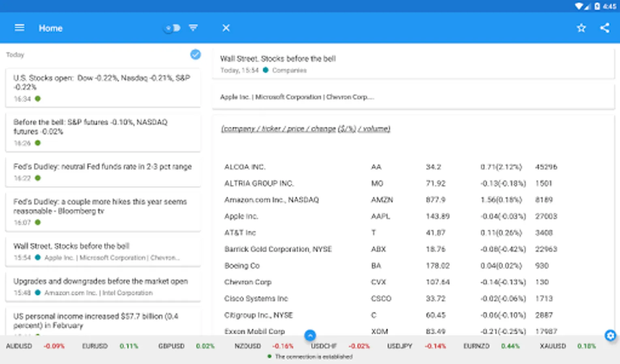Click the AUDUSD quote in ticker bar
The width and height of the screenshot is (620, 364).
(x=35, y=346)
